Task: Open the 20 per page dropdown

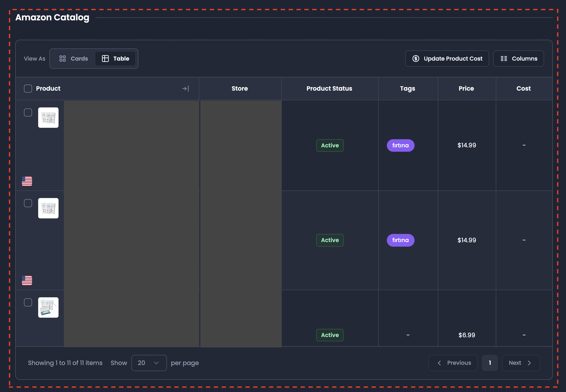Action: [149, 363]
